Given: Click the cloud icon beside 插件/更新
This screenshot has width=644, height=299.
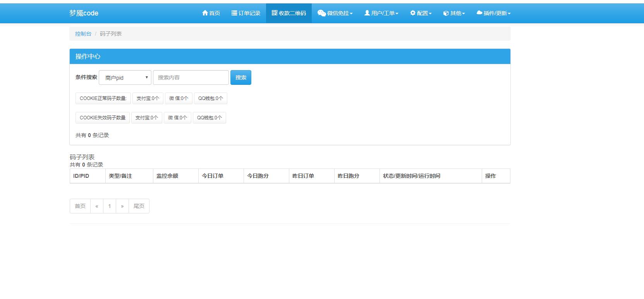Looking at the screenshot, I should coord(479,13).
